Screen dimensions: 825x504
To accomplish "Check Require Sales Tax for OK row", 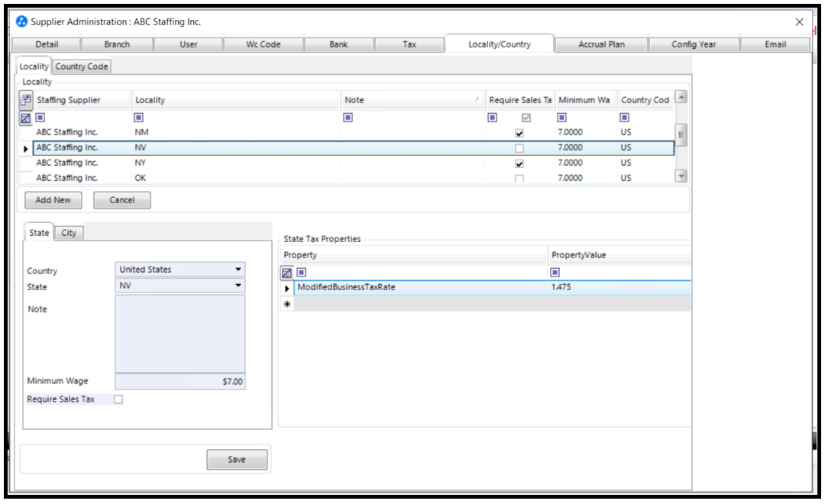I will point(519,179).
